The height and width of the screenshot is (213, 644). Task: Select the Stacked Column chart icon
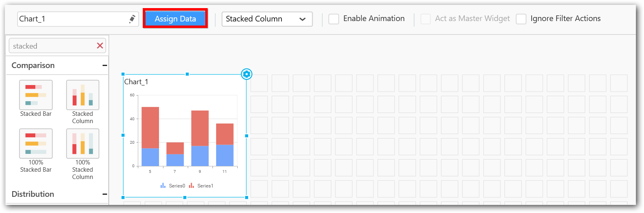83,95
